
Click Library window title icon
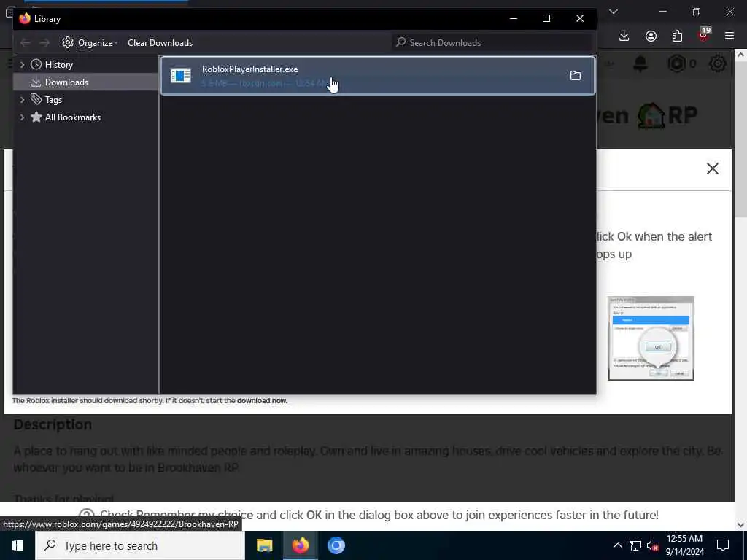click(x=25, y=18)
